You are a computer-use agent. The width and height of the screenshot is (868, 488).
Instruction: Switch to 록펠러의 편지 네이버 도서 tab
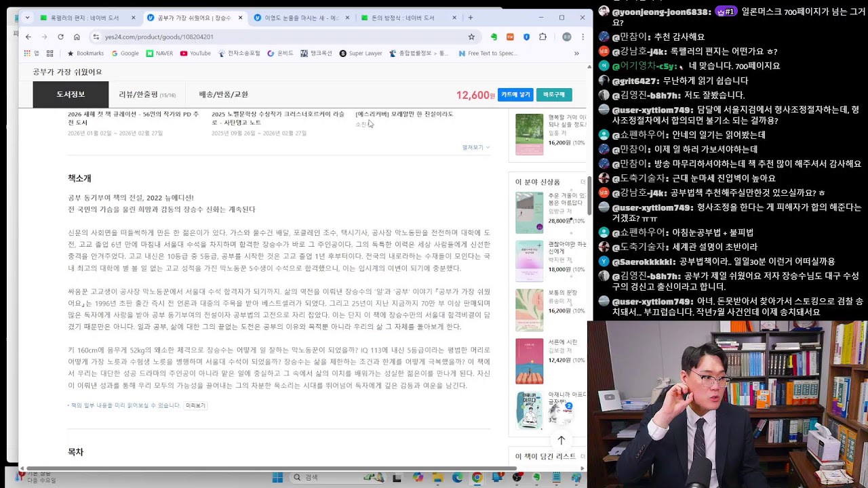[x=85, y=18]
